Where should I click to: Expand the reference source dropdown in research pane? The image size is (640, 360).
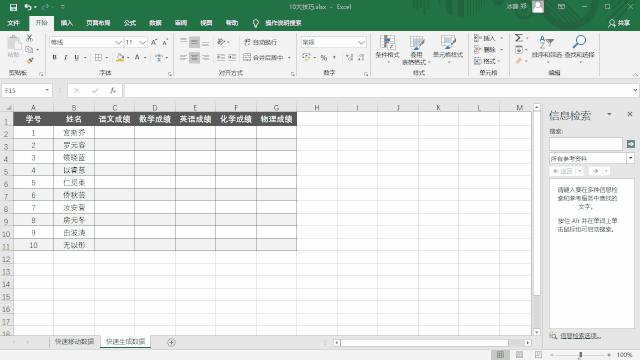tap(631, 158)
